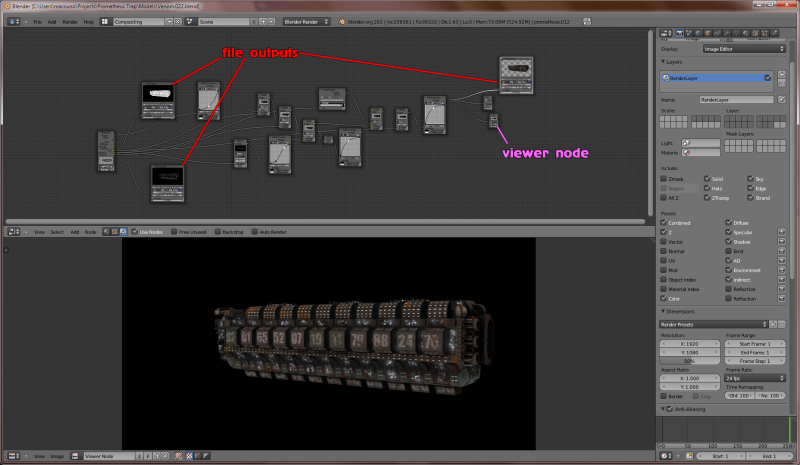Delete the current scene X icon
The height and width of the screenshot is (465, 800).
tap(271, 21)
